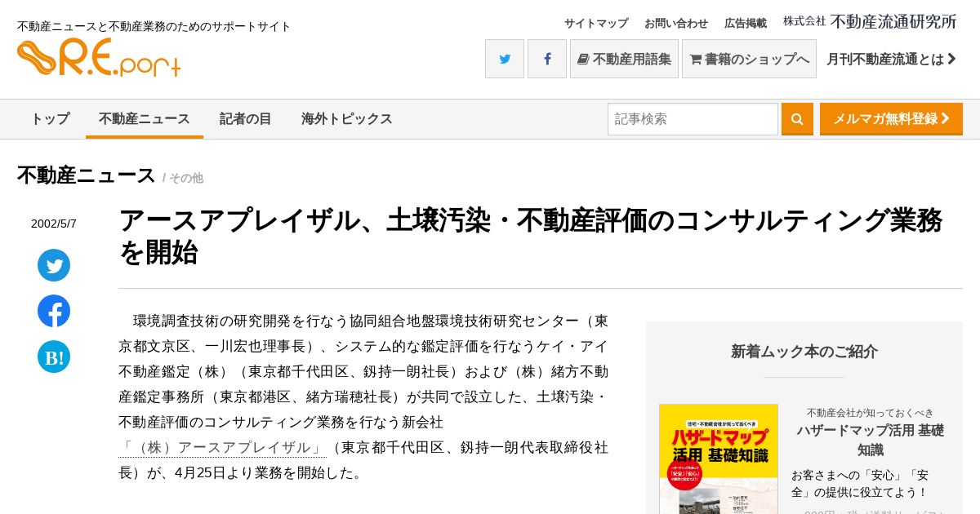Click 新着ムック本のご紹介 sidebar heading
Image resolution: width=980 pixels, height=514 pixels.
tap(804, 352)
